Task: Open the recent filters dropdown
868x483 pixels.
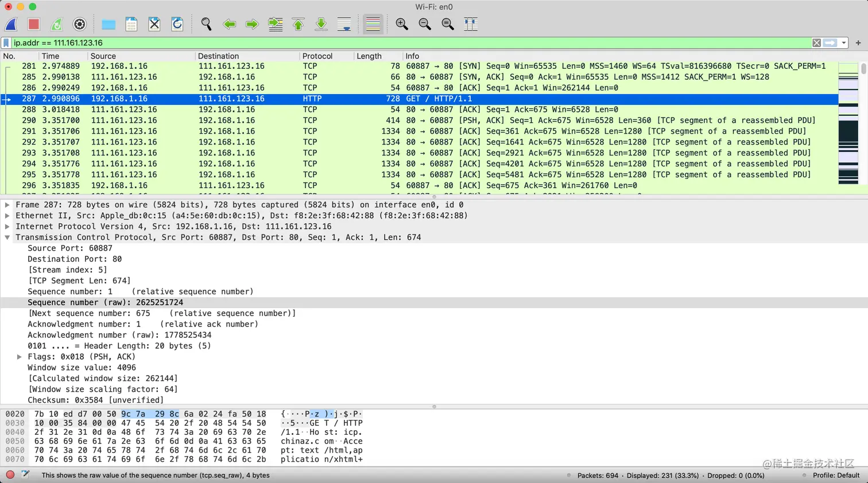Action: (x=844, y=43)
